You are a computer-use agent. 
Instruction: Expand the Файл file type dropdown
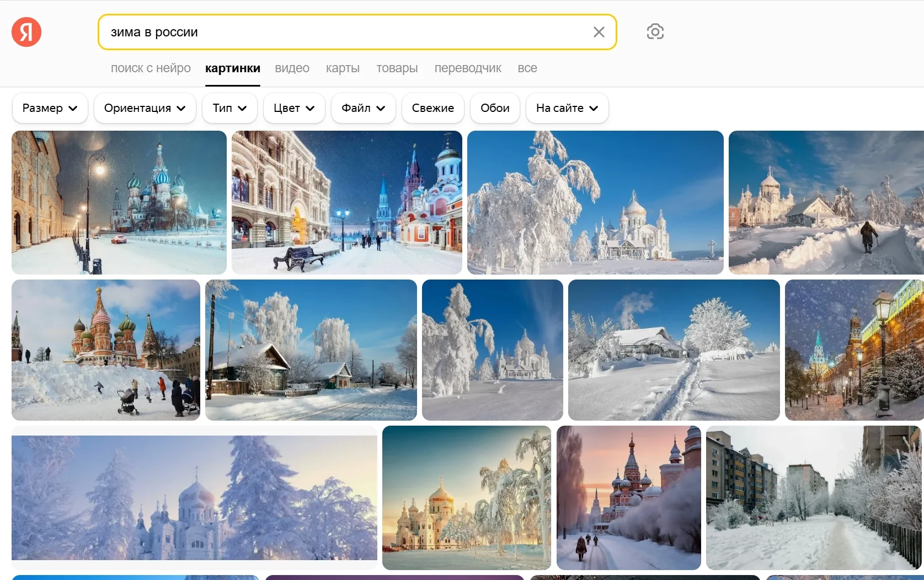pyautogui.click(x=363, y=108)
